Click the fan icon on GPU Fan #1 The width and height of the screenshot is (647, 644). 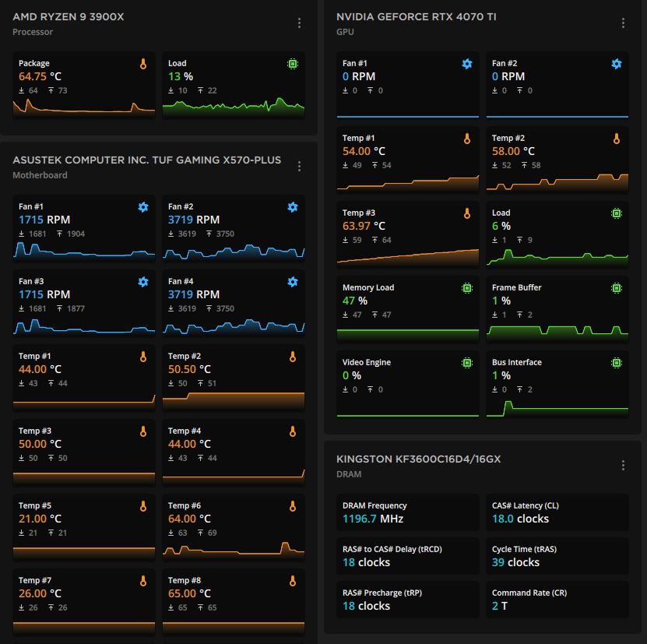pyautogui.click(x=467, y=64)
